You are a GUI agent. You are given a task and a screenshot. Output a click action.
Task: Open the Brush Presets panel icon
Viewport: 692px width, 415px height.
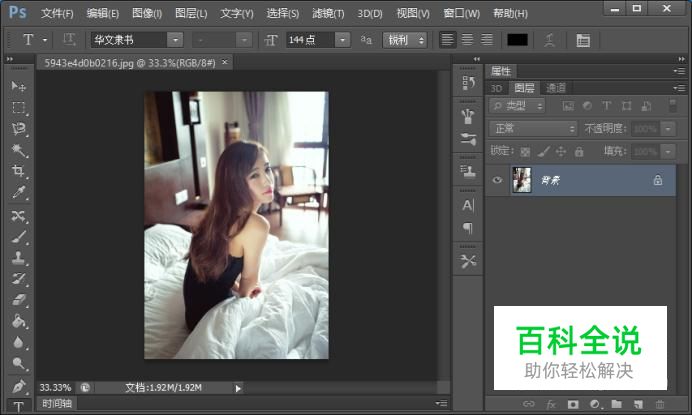click(x=468, y=116)
